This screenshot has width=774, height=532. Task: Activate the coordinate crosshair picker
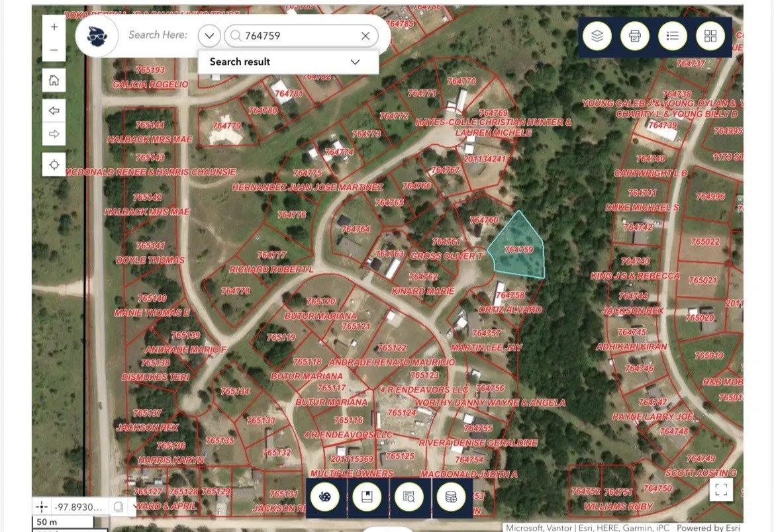42,506
